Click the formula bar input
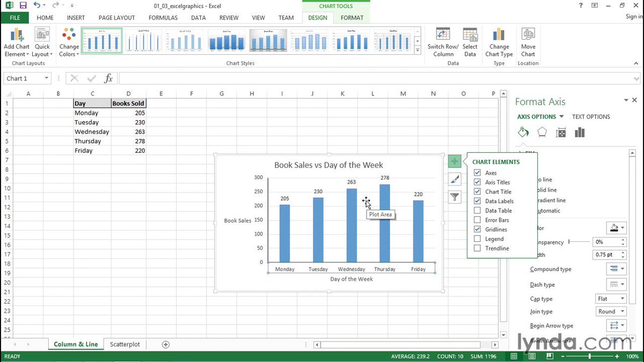644x362 pixels. tap(379, 78)
